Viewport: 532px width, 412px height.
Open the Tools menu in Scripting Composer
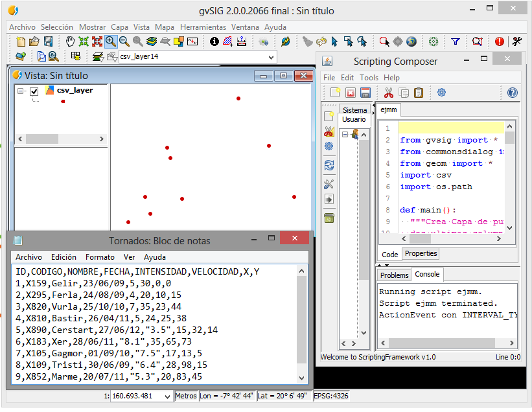(x=369, y=78)
